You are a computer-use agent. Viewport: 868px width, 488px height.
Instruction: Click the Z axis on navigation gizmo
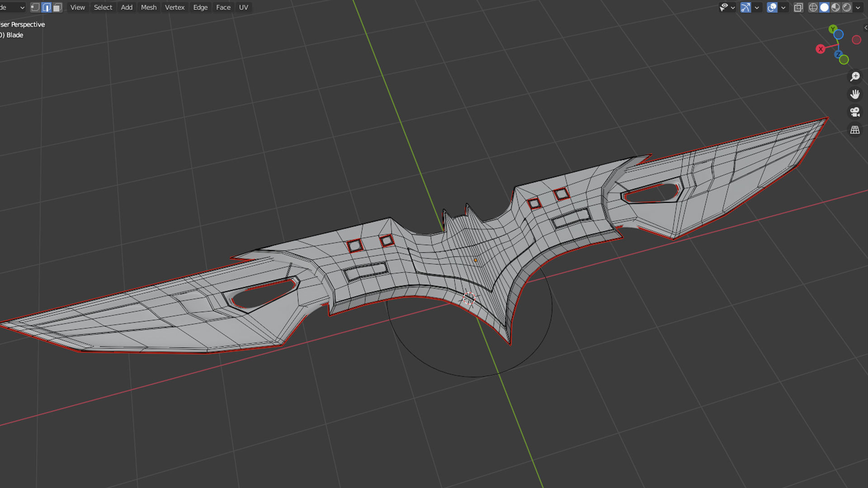(838, 54)
